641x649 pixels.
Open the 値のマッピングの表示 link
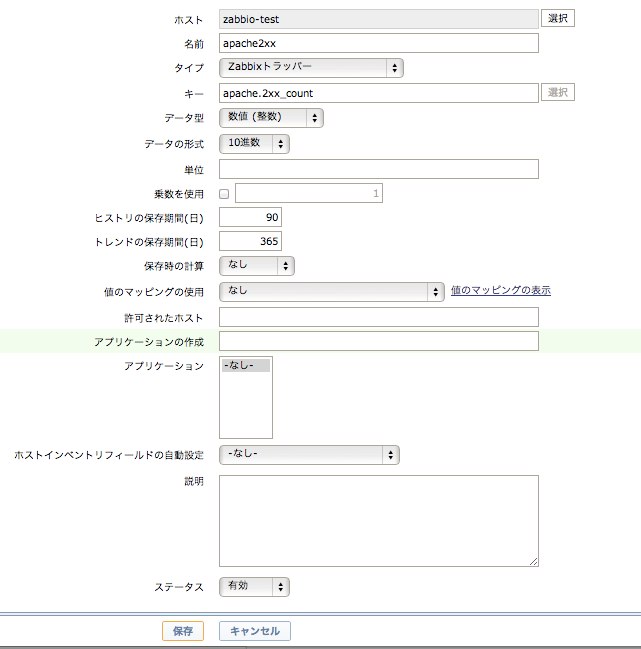click(x=501, y=290)
